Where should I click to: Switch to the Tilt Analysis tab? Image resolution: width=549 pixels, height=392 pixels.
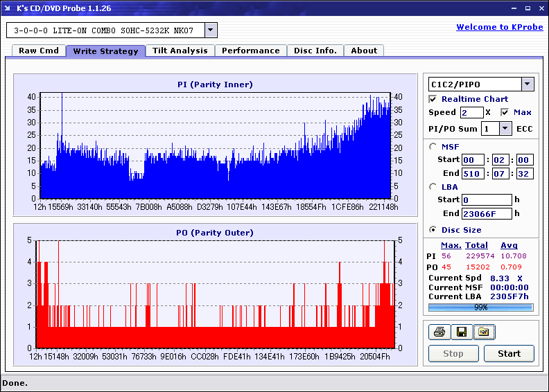(180, 51)
